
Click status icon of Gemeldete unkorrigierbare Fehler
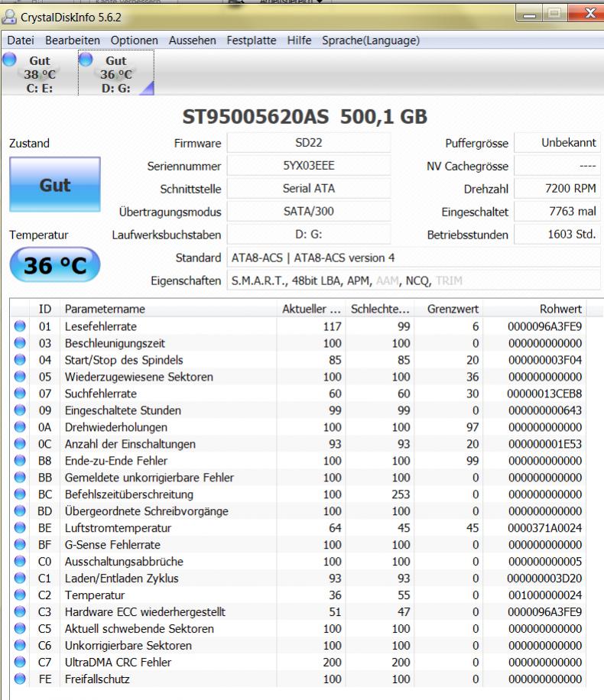20,477
